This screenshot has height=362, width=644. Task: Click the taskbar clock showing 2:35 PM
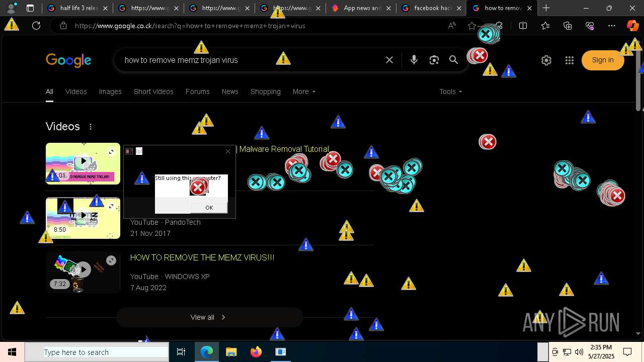[601, 352]
